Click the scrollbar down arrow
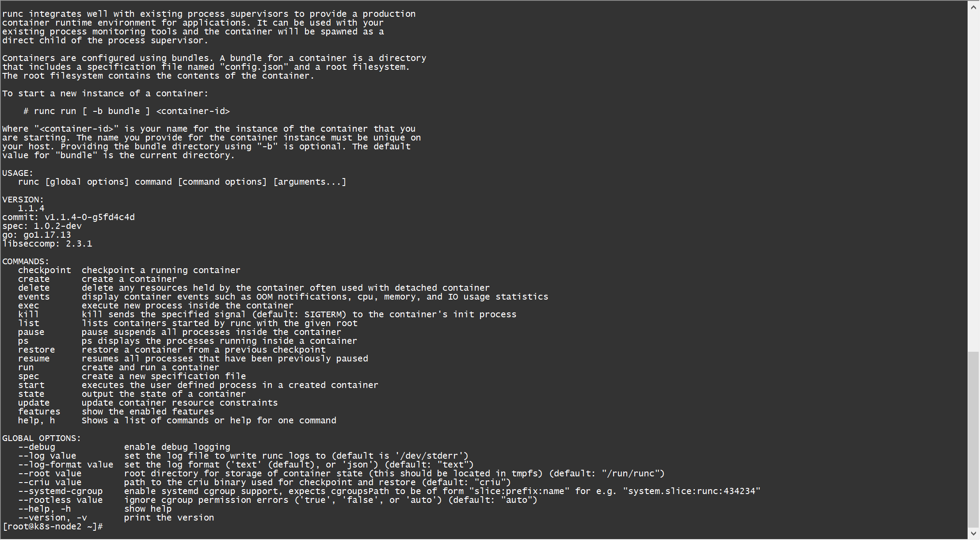 [x=973, y=533]
